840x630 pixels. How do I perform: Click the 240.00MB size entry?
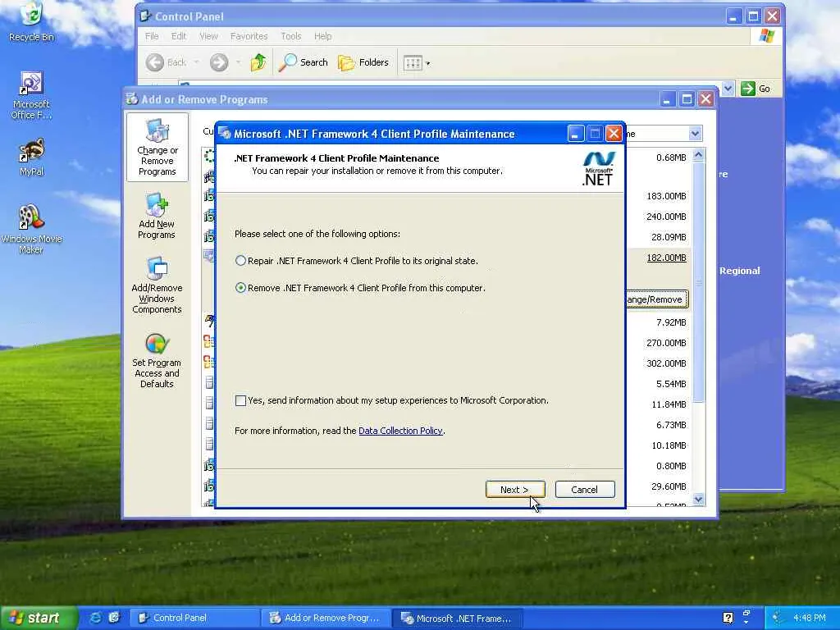click(x=666, y=217)
